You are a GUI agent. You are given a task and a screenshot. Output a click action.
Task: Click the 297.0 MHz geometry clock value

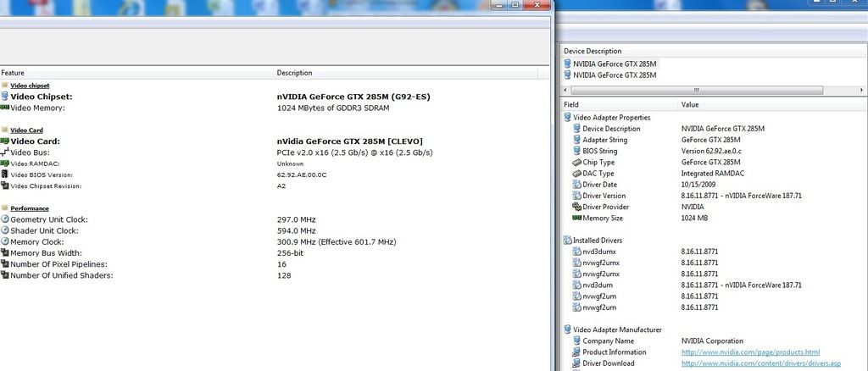pyautogui.click(x=296, y=219)
